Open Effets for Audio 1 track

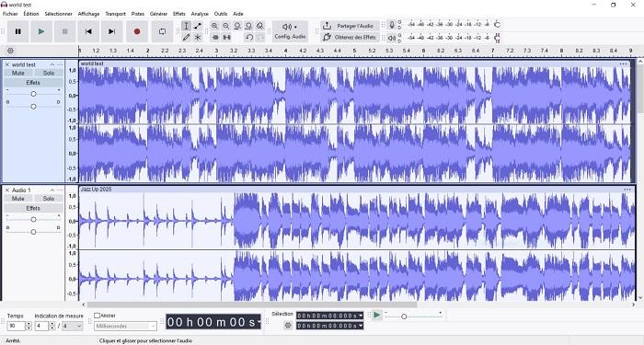tap(33, 208)
